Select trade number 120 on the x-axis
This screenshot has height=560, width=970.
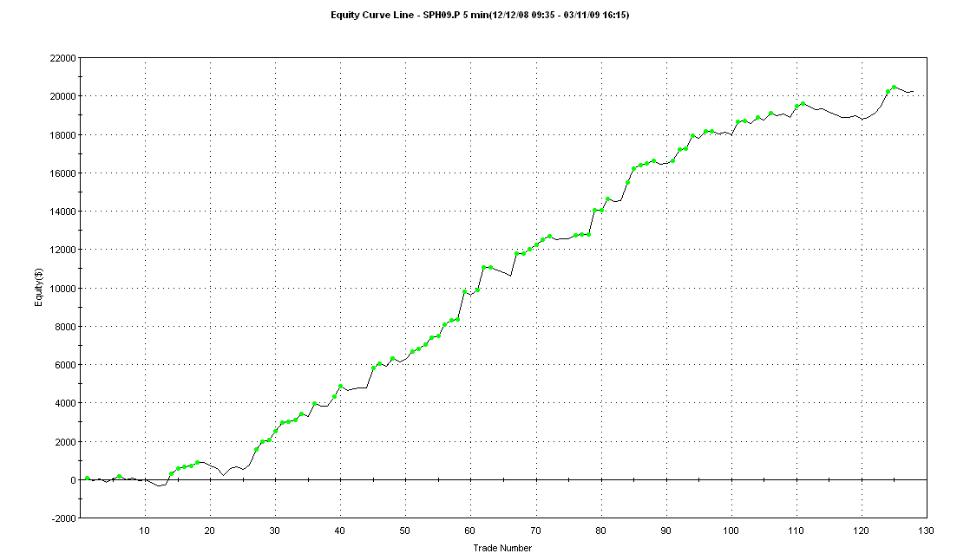pyautogui.click(x=862, y=531)
